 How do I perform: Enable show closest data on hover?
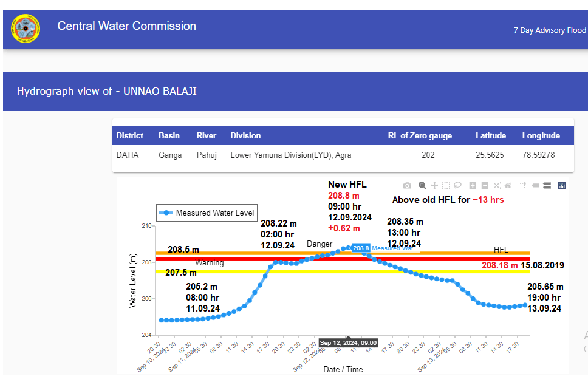tap(535, 185)
